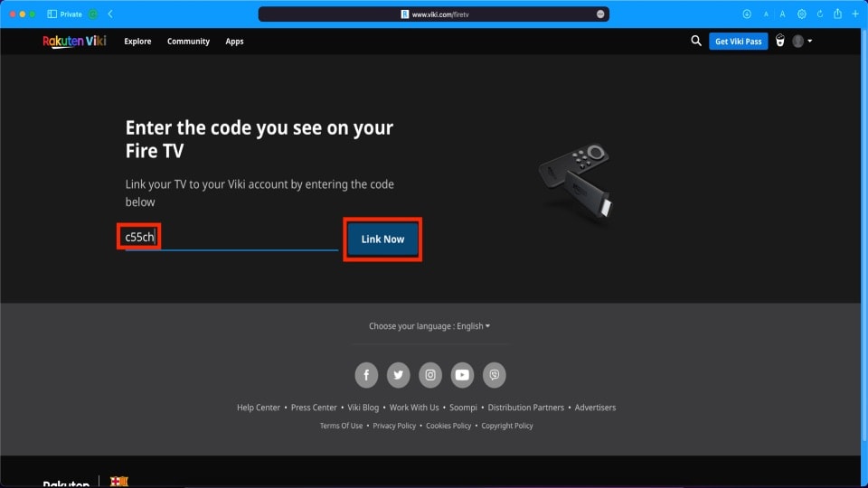The height and width of the screenshot is (488, 868).
Task: Open Viki's Viber icon
Action: click(x=495, y=375)
